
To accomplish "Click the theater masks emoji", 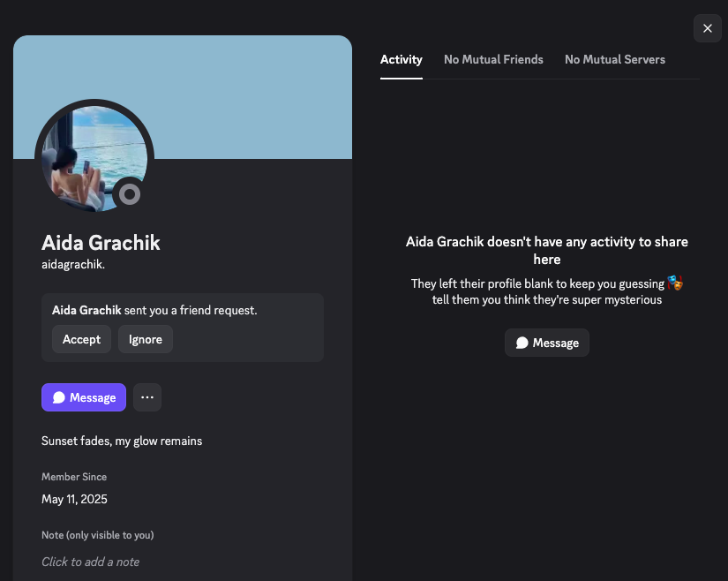I will [675, 283].
